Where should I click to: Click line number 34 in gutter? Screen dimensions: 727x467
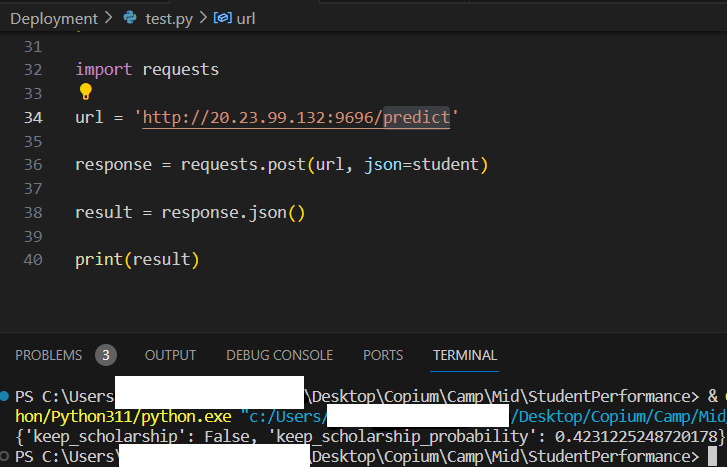33,117
